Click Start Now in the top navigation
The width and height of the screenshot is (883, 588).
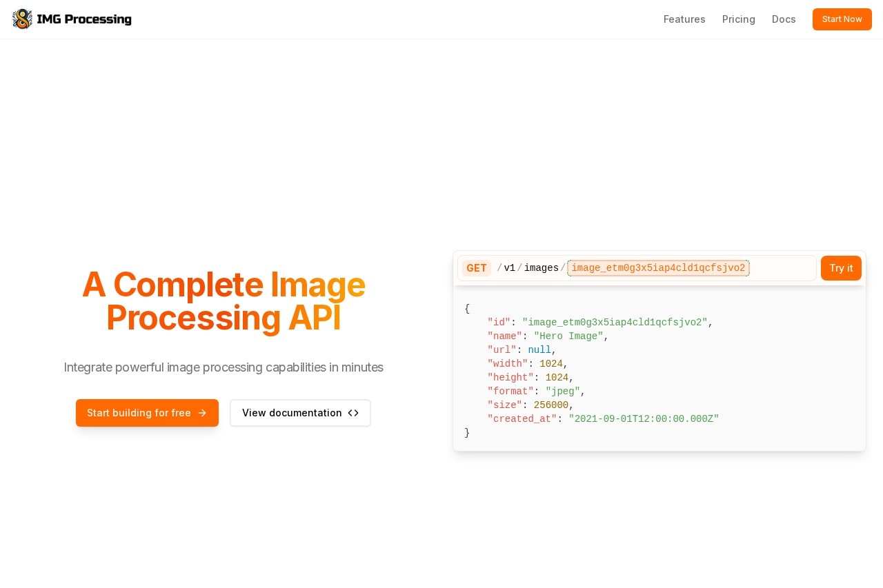pos(842,19)
